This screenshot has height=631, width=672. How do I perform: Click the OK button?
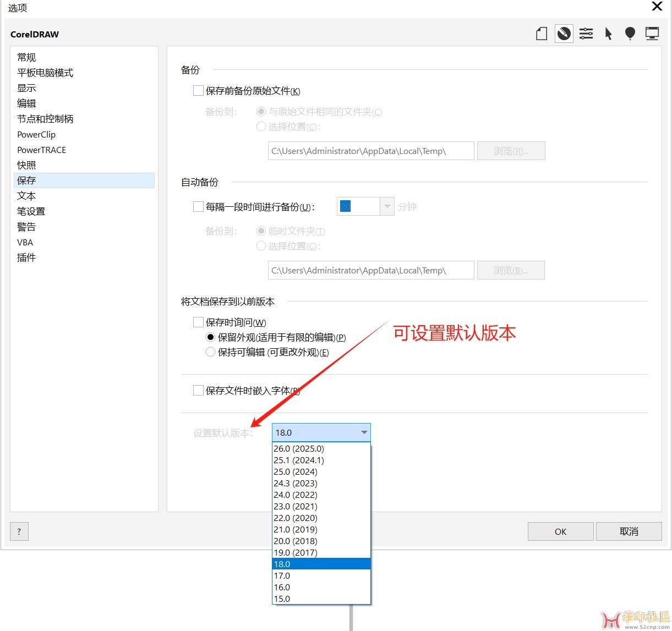(560, 531)
